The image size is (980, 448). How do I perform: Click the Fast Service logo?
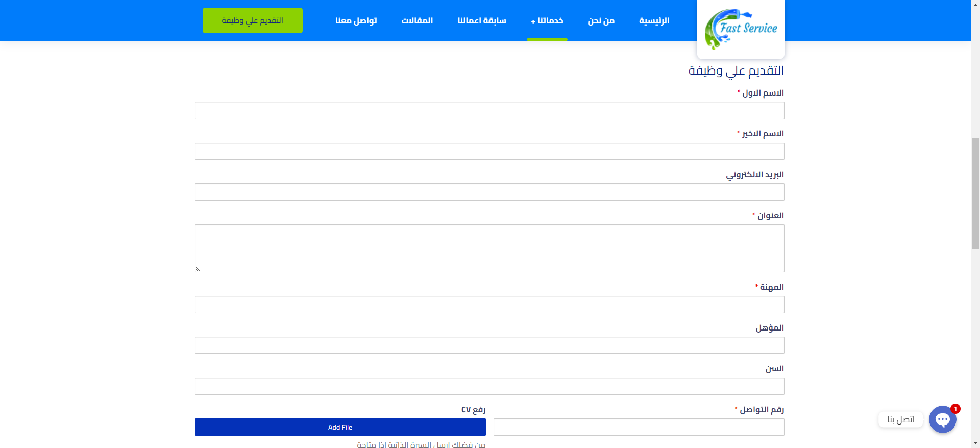(x=741, y=29)
